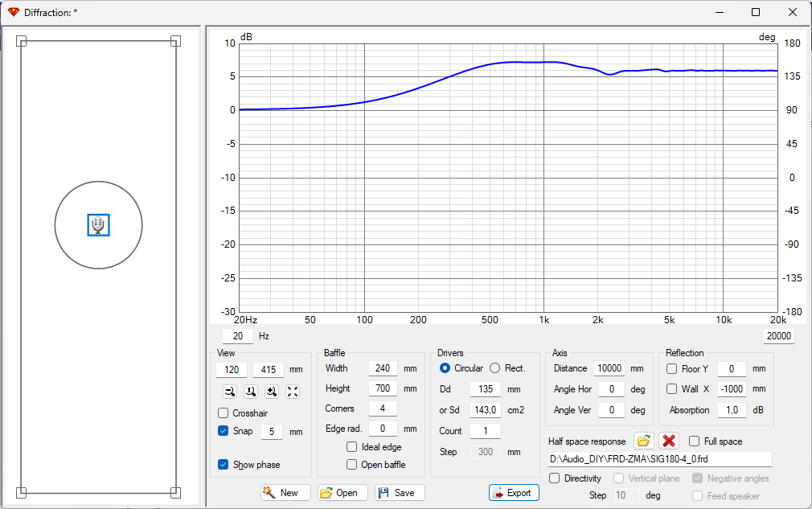Select the microphone marker on the baffle
The height and width of the screenshot is (509, 812).
pyautogui.click(x=98, y=224)
